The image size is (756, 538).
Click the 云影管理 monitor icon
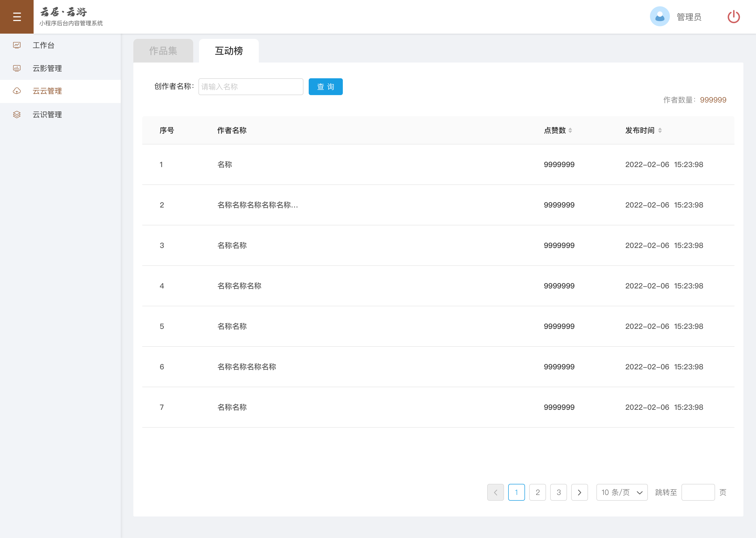[17, 68]
